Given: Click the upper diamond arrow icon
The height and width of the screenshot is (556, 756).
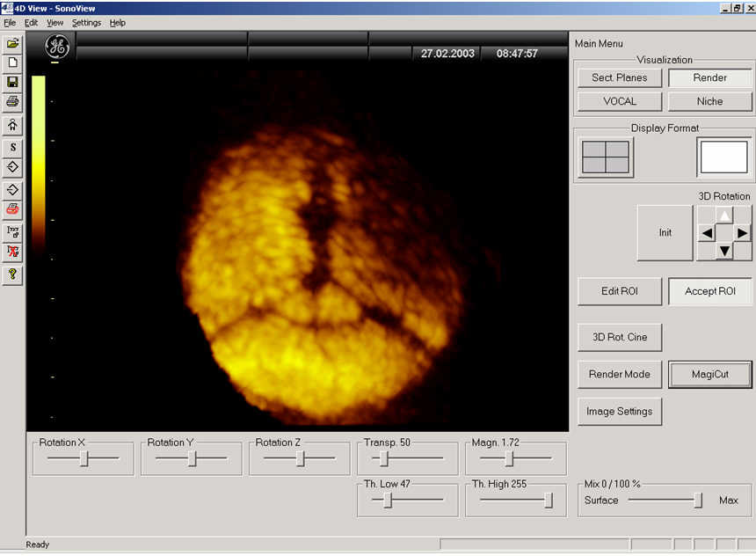Looking at the screenshot, I should click(12, 167).
